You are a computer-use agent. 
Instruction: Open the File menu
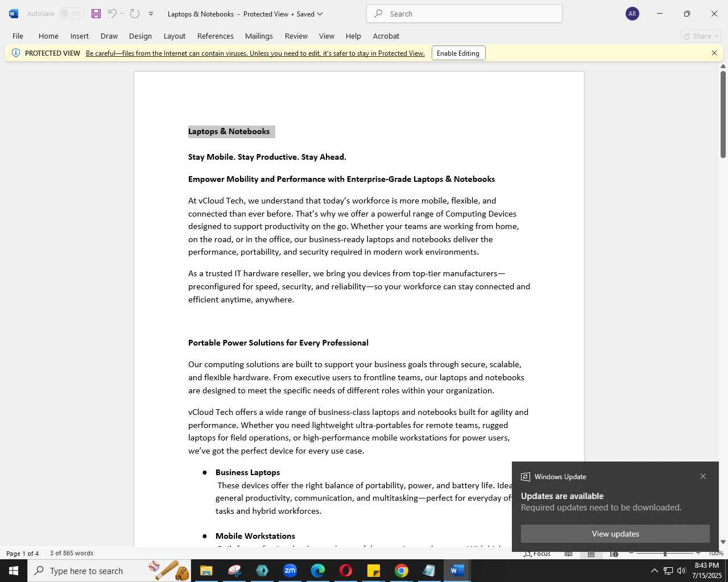pos(18,36)
